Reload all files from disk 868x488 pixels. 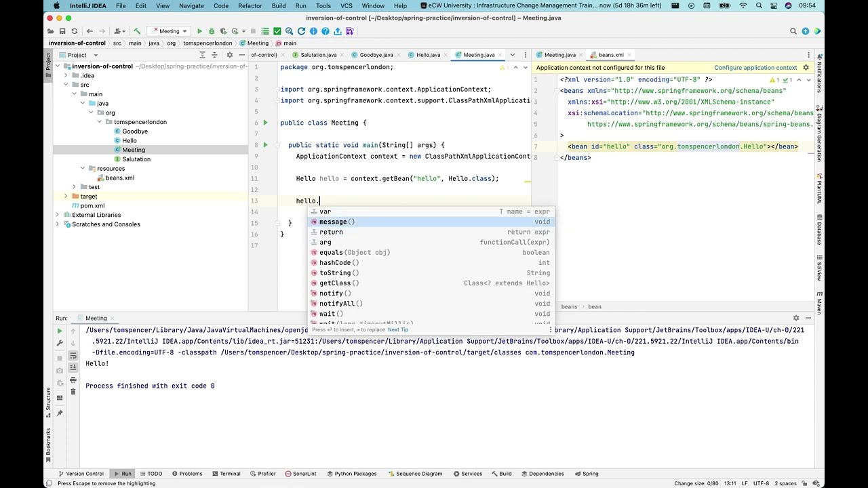75,31
